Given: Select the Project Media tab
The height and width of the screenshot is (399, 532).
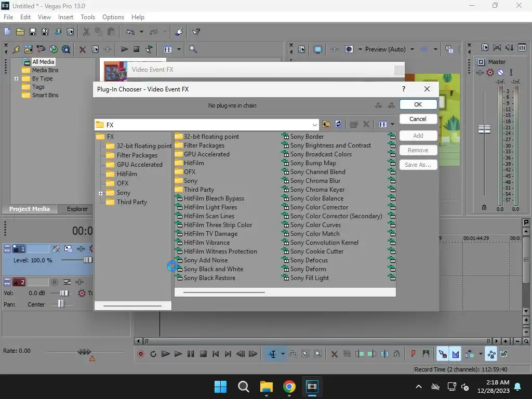Looking at the screenshot, I should pos(30,209).
